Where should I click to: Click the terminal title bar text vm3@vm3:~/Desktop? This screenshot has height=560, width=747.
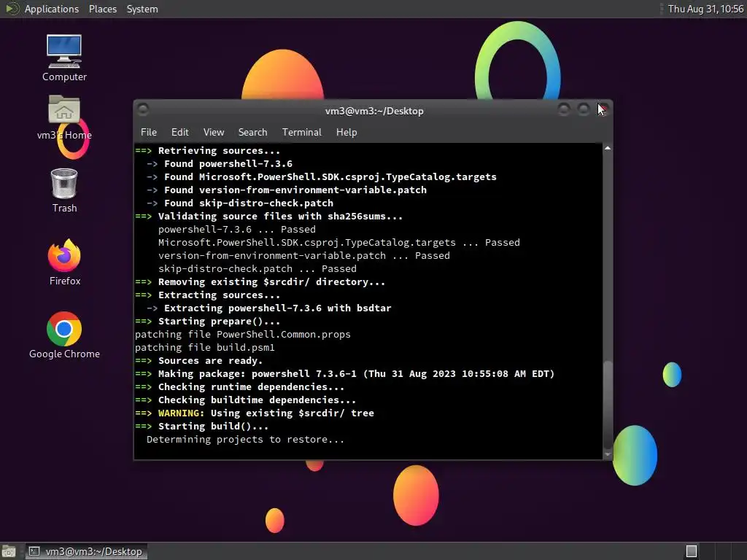pyautogui.click(x=374, y=111)
